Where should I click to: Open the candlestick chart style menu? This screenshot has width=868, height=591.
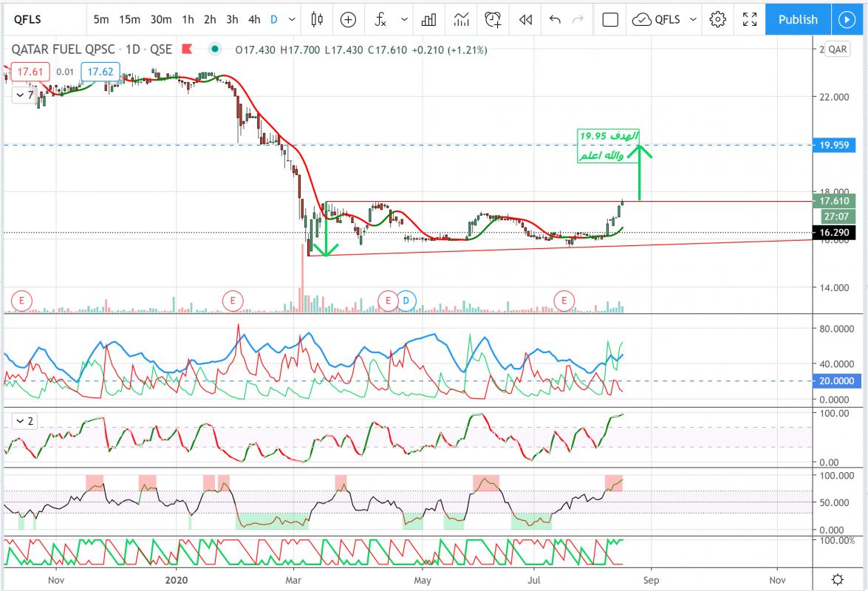coord(317,19)
